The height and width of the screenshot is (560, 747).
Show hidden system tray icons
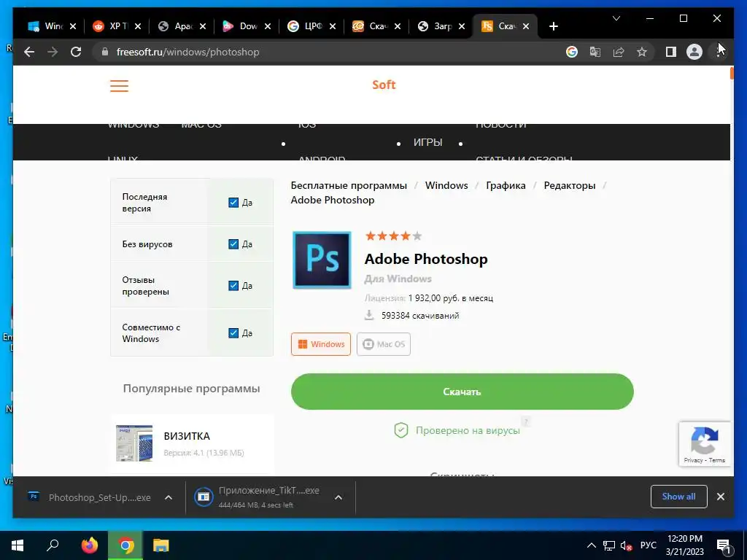(591, 545)
